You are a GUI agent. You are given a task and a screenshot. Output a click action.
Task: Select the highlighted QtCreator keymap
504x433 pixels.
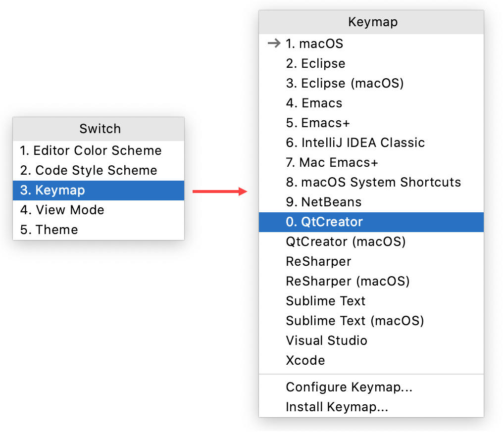[x=325, y=222]
